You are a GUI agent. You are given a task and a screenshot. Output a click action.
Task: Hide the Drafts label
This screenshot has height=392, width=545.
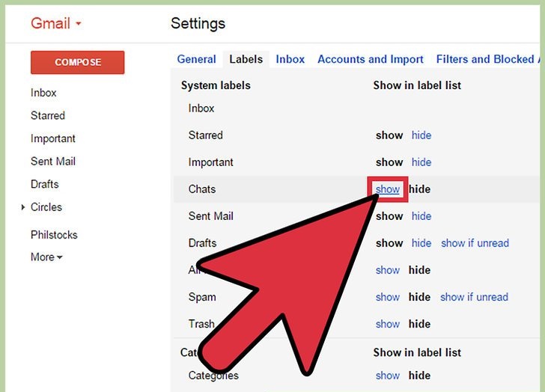click(x=421, y=243)
